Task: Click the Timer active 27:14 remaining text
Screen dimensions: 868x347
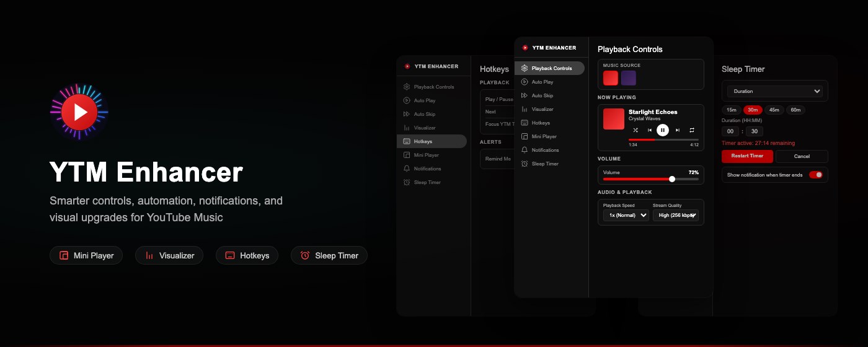Action: tap(758, 143)
